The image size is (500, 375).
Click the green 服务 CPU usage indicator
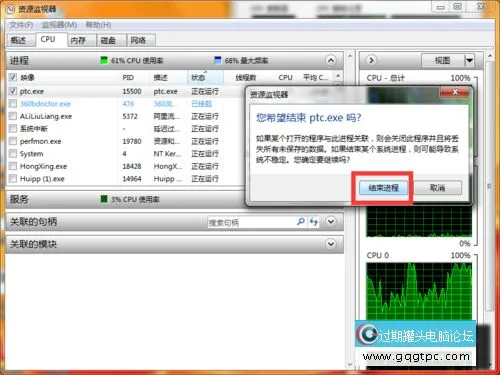[x=104, y=199]
